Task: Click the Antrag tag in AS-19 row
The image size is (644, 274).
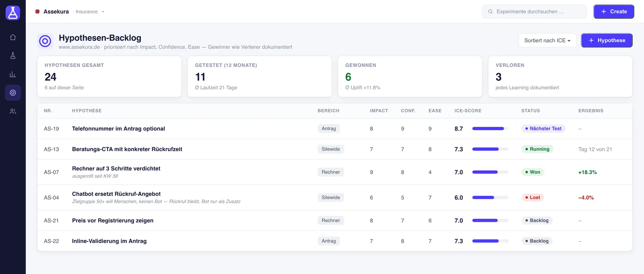Action: [329, 129]
